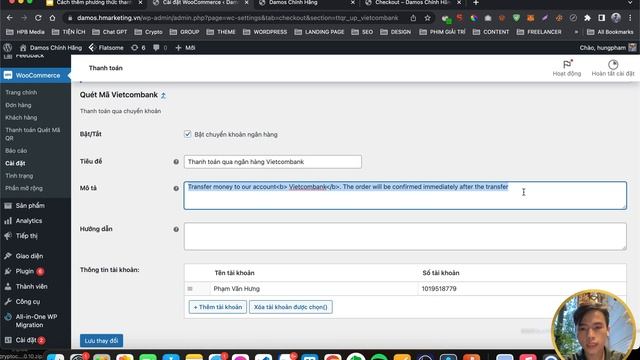The width and height of the screenshot is (640, 360).
Task: Click the browser Back arrow
Action: pos(9,18)
